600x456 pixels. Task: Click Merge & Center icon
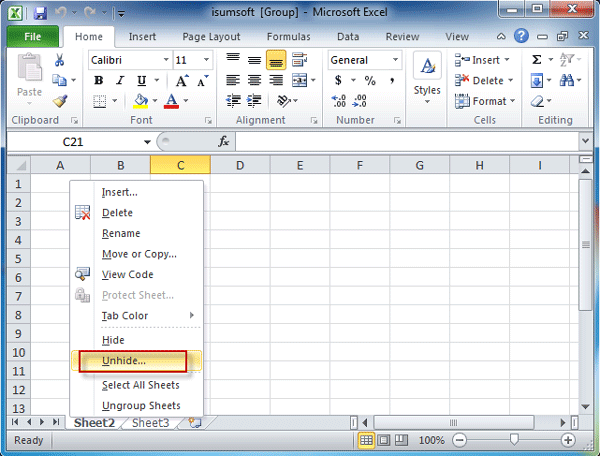click(299, 80)
